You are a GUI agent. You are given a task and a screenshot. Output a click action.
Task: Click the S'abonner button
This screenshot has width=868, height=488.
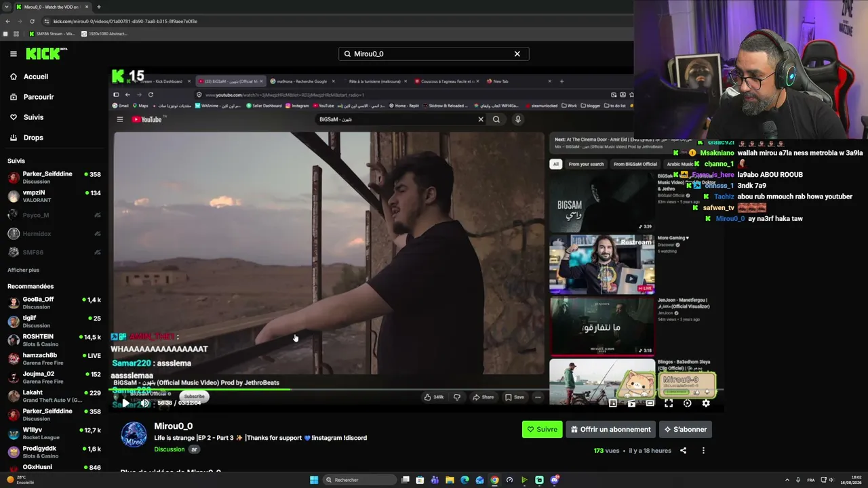(686, 429)
